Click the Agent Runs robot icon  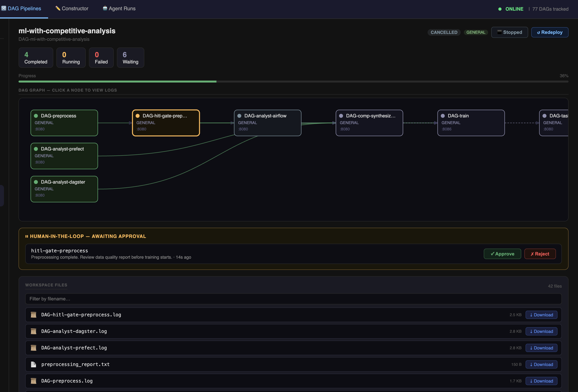click(x=105, y=8)
